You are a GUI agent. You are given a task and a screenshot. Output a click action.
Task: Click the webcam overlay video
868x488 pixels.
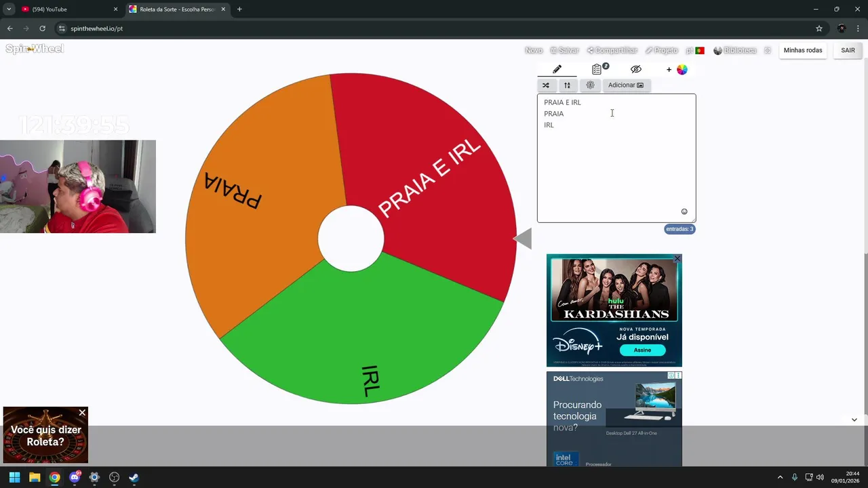coord(78,186)
